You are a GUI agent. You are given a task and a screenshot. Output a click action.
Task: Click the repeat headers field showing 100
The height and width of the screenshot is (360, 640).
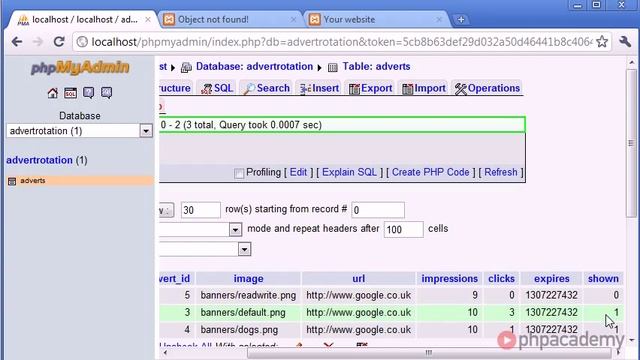click(403, 229)
